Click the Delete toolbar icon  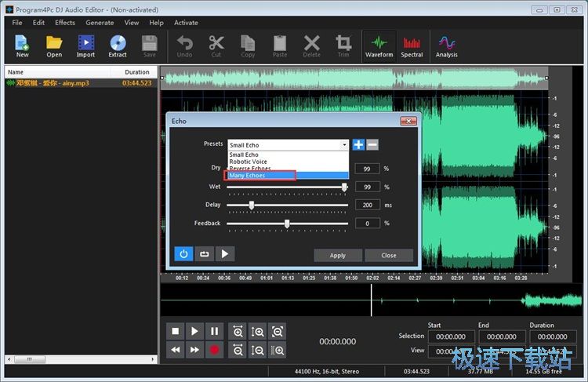pyautogui.click(x=311, y=46)
